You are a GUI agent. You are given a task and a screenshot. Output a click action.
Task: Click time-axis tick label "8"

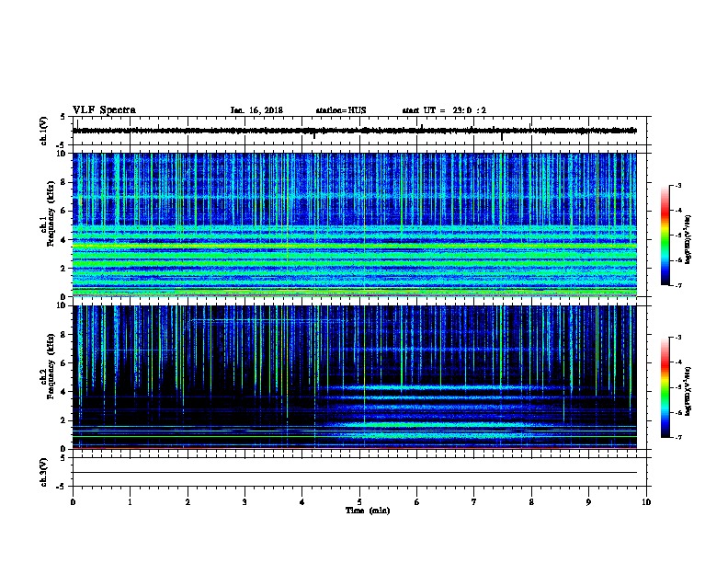(531, 501)
